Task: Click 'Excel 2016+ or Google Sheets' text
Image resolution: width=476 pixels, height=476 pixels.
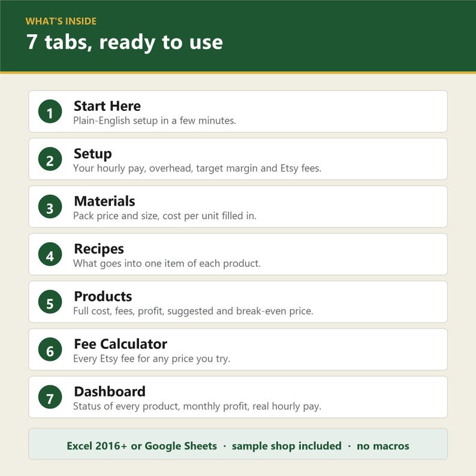Action: point(141,446)
